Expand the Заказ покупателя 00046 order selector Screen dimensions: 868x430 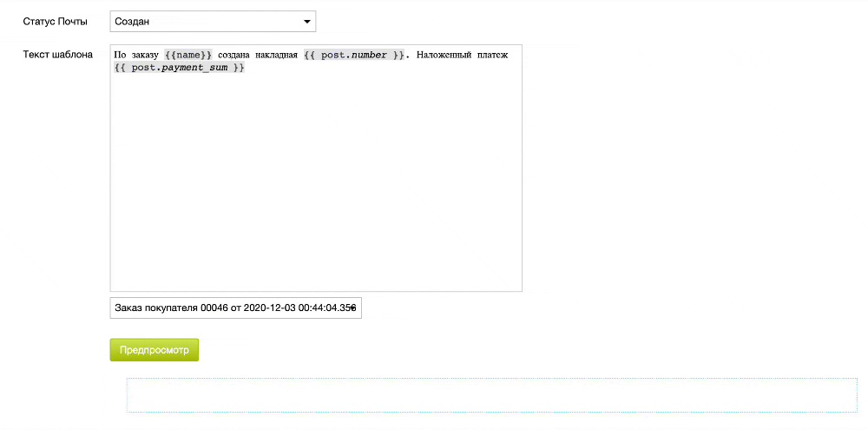coord(235,308)
